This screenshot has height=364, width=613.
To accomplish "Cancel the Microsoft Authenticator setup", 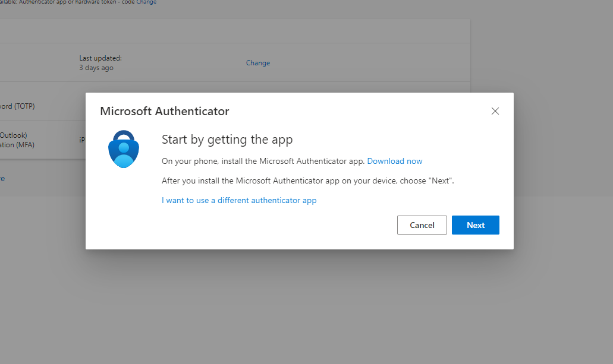I will [422, 225].
